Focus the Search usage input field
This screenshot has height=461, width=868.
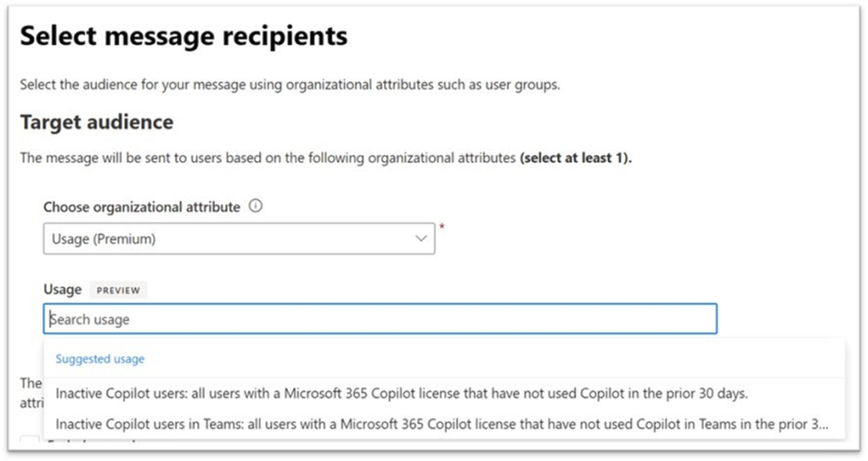[381, 318]
